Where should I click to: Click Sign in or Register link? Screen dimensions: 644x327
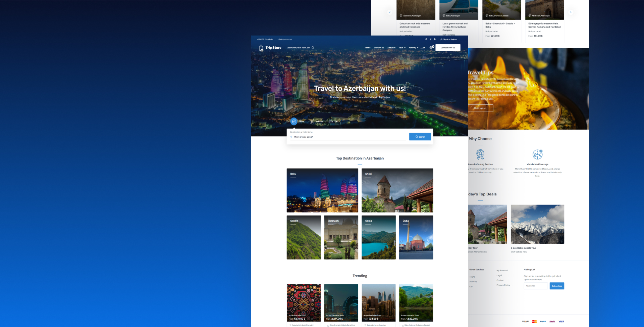pos(448,39)
